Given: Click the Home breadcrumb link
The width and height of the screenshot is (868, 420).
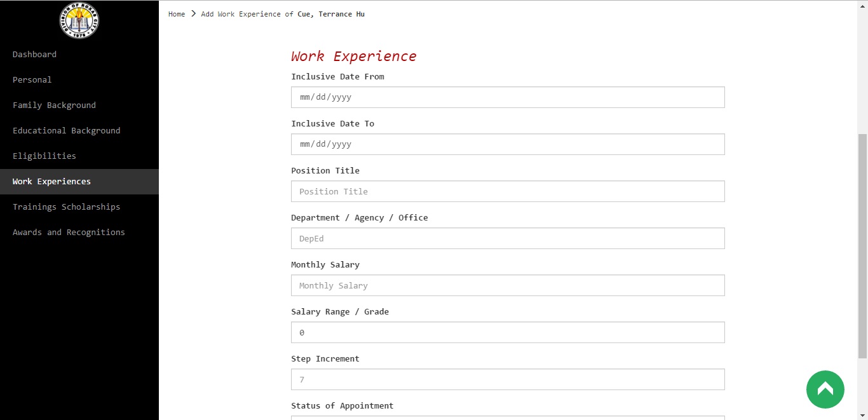Looking at the screenshot, I should 177,14.
